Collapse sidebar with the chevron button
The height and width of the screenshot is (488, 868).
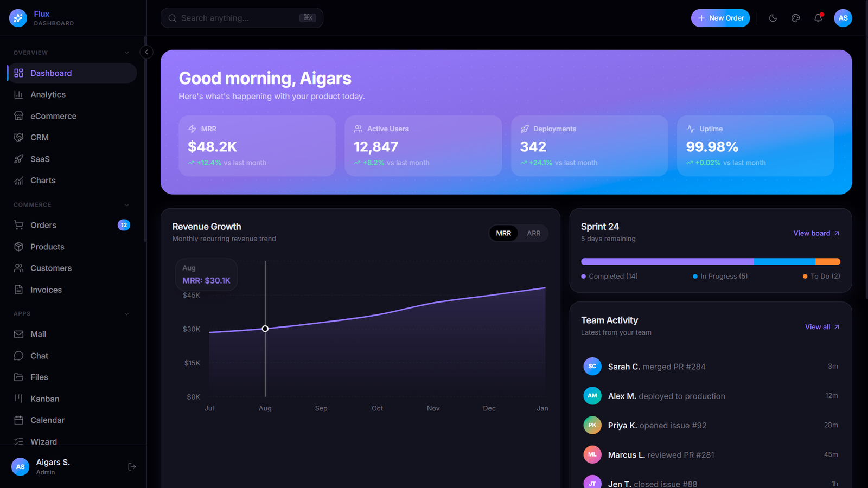coord(146,52)
